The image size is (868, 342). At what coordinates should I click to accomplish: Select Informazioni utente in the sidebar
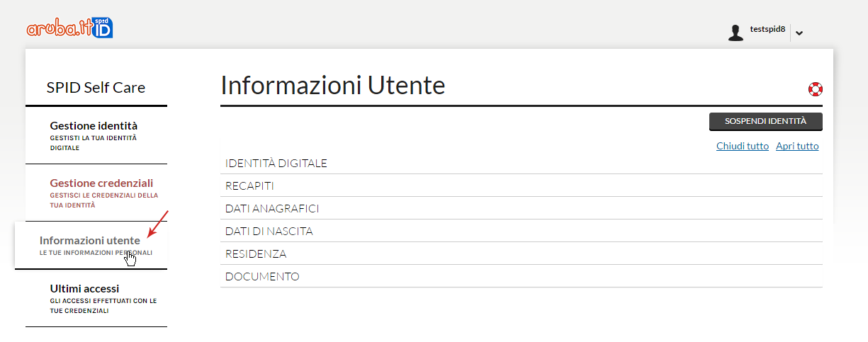91,245
